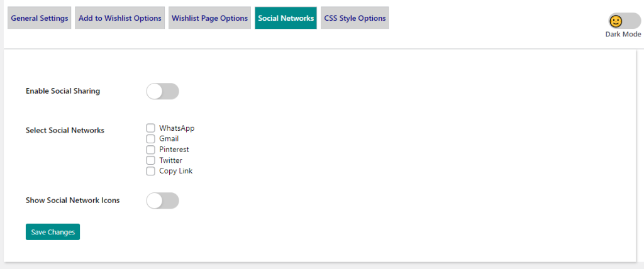Click the Select Social Networks field label

tap(65, 131)
